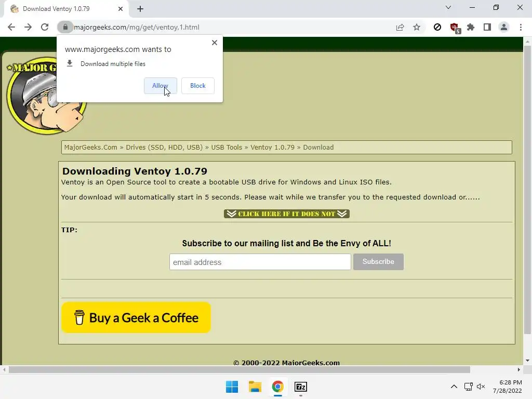Click the scroll right arrow
This screenshot has height=399, width=532.
(519, 369)
